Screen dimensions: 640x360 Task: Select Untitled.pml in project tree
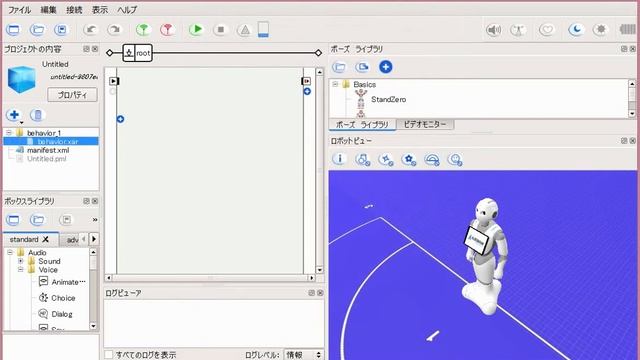click(x=47, y=158)
